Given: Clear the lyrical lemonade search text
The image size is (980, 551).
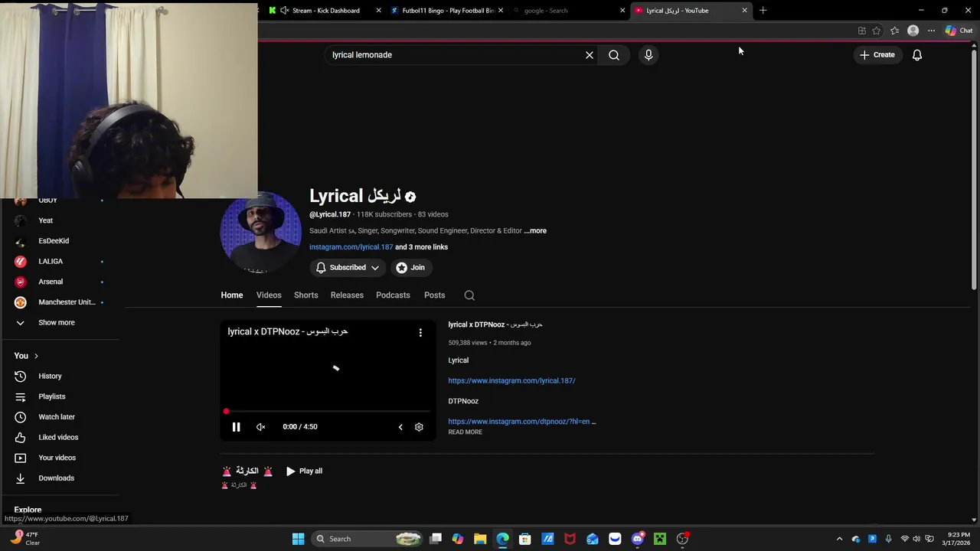Looking at the screenshot, I should [590, 55].
